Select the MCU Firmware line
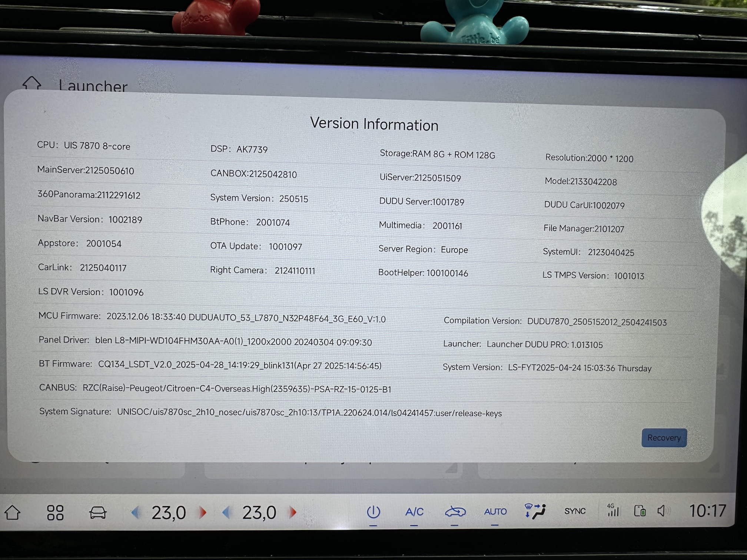This screenshot has width=747, height=560. (x=212, y=317)
